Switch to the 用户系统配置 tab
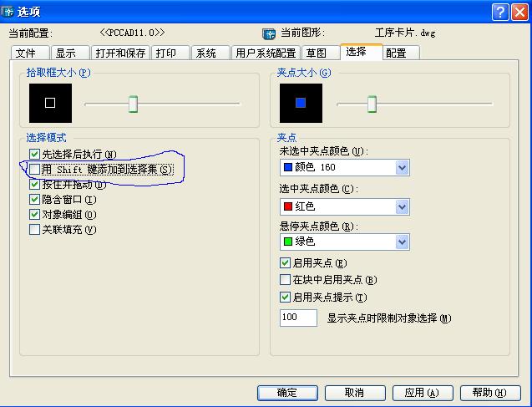The height and width of the screenshot is (407, 532). tap(266, 53)
